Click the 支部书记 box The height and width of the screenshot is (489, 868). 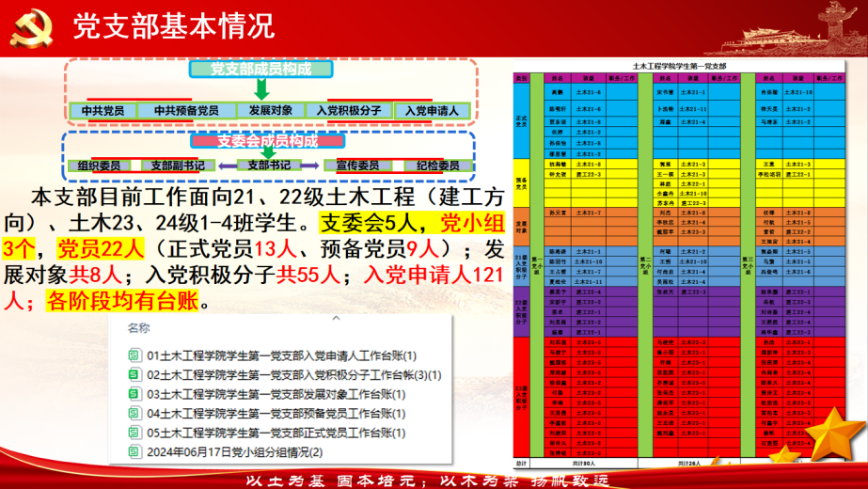(269, 165)
